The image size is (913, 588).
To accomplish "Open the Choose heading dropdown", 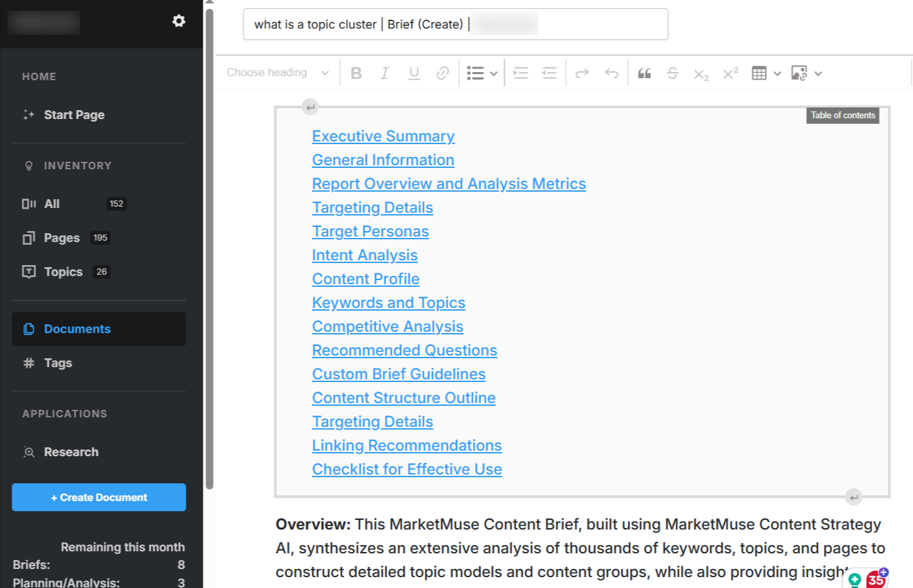I will pos(278,73).
